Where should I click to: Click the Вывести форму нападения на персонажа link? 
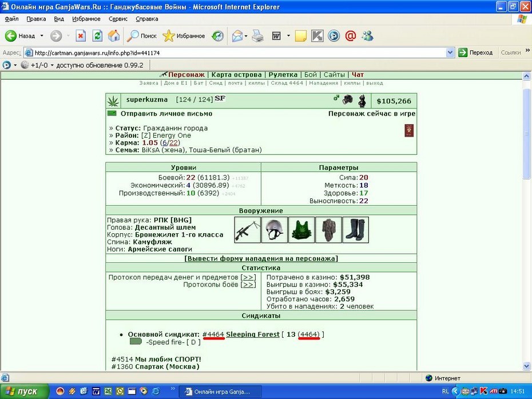tap(261, 258)
